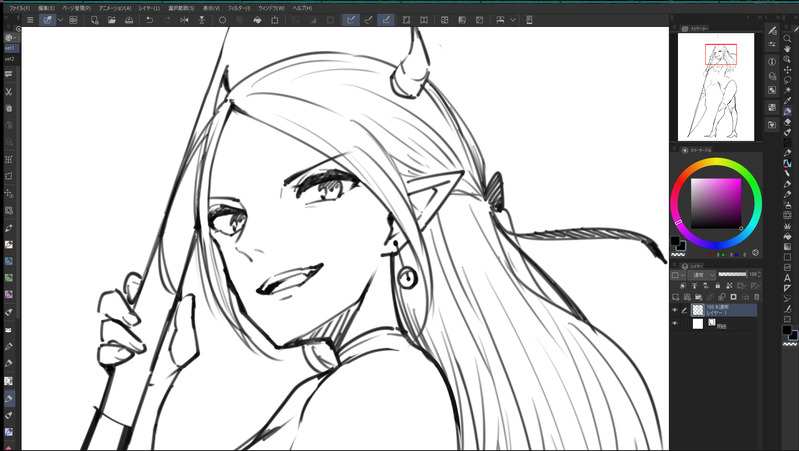Click the opacity value stepper arrows

759,275
